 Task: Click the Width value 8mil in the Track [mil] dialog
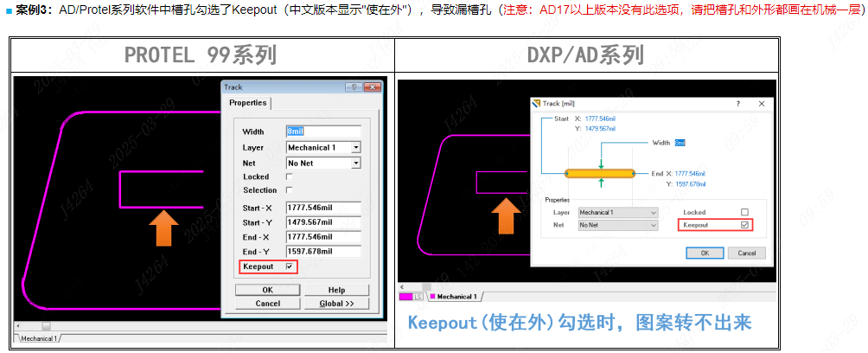coord(680,143)
